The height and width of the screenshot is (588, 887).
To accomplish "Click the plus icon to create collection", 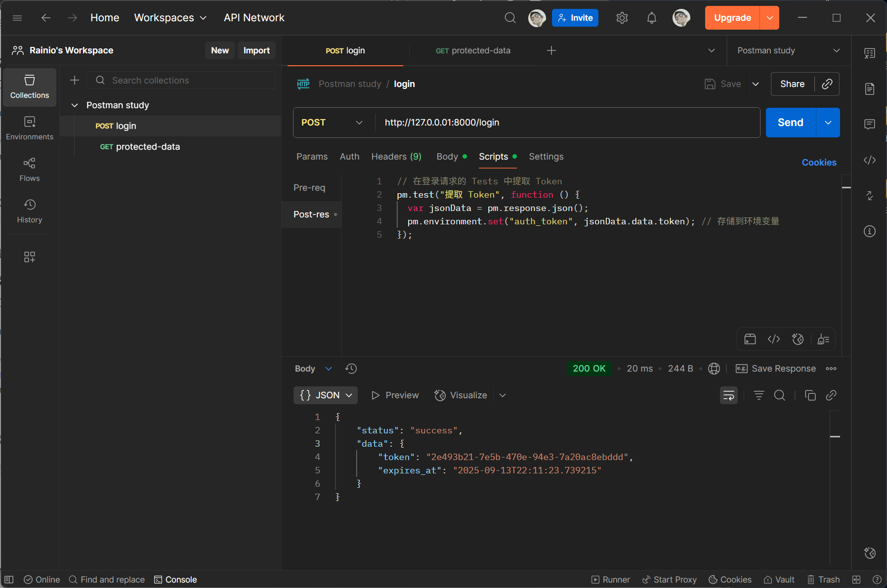I will (75, 80).
